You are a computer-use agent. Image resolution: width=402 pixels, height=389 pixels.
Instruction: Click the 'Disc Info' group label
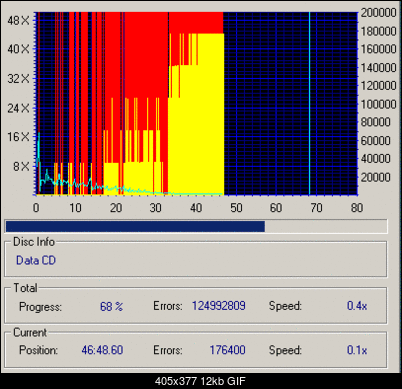[x=34, y=242]
